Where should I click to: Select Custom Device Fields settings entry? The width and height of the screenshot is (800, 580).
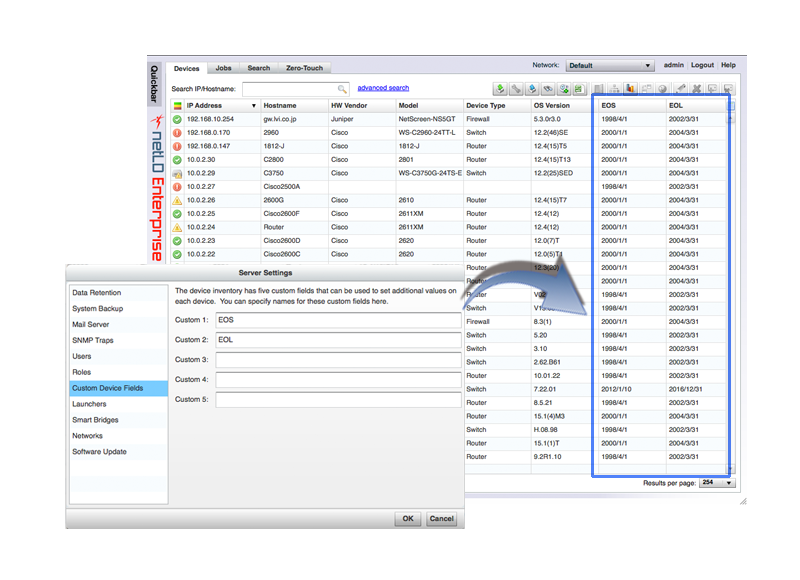(x=118, y=388)
